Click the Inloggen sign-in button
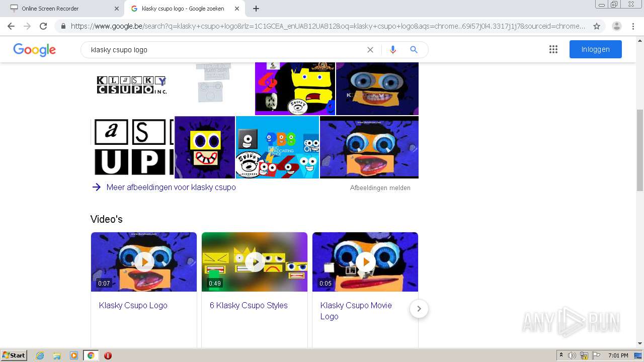 coord(596,49)
